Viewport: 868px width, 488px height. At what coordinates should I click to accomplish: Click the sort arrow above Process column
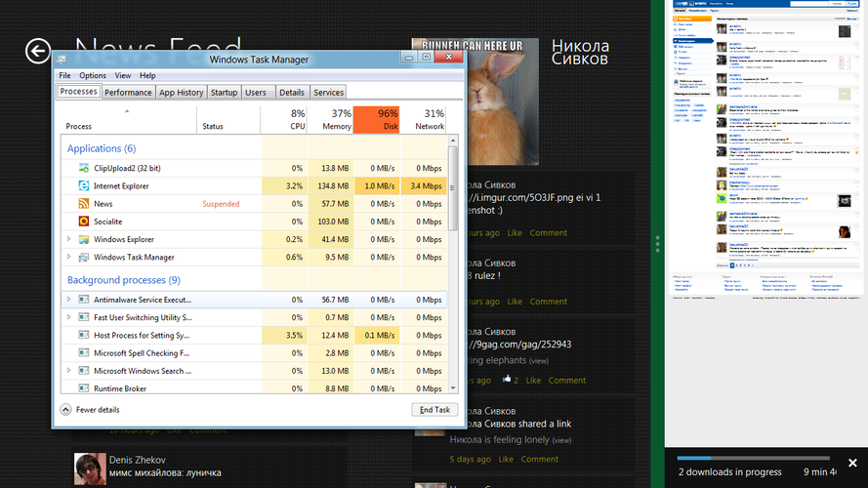(x=127, y=112)
